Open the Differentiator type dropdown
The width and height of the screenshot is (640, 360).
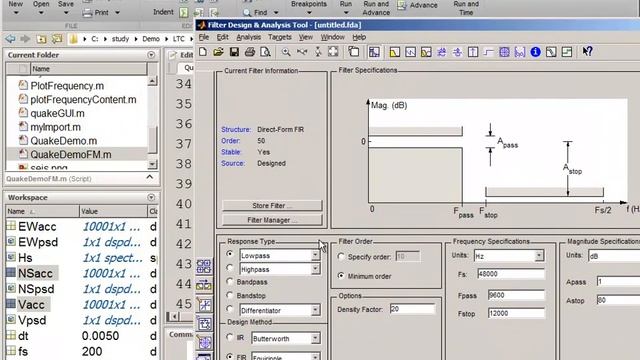tap(315, 311)
